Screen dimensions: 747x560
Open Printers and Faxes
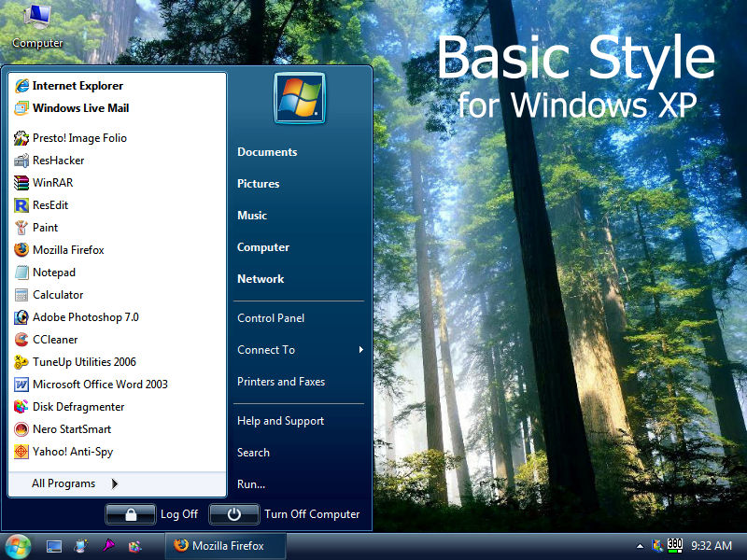click(281, 382)
